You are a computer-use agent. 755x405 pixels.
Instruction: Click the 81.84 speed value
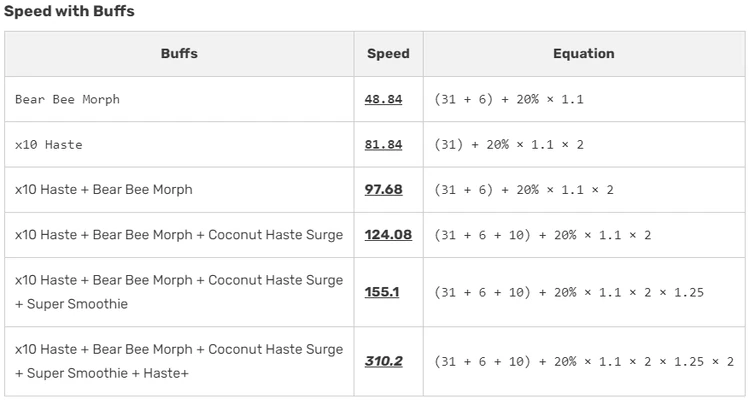click(x=383, y=145)
